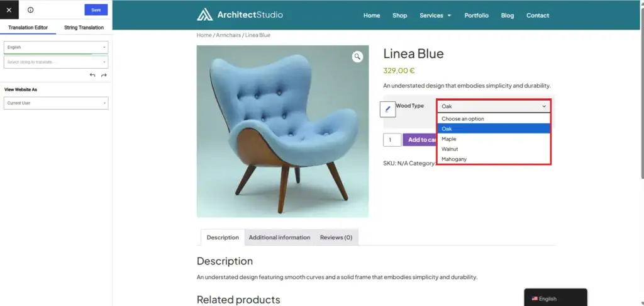Open Shop in navigation bar
This screenshot has height=306, width=644.
pyautogui.click(x=399, y=15)
